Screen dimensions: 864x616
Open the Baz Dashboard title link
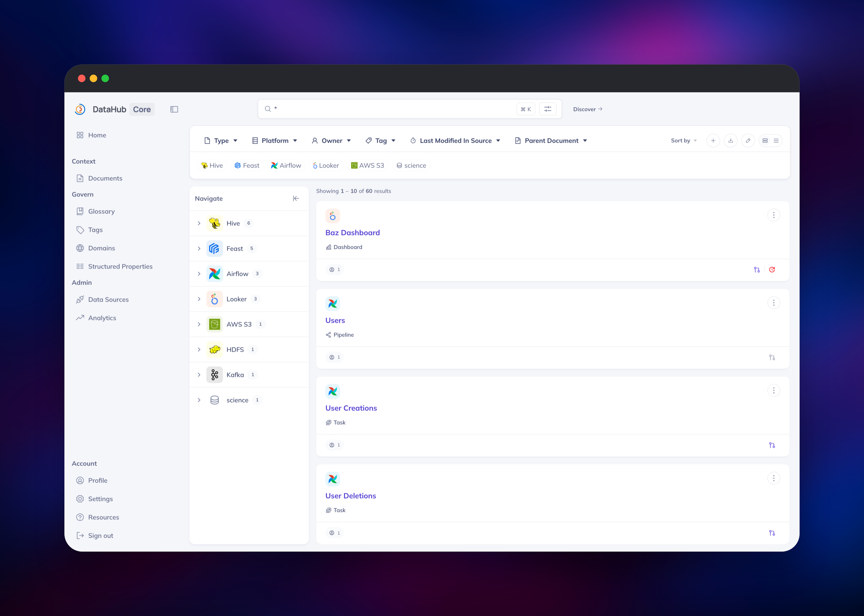pyautogui.click(x=352, y=232)
